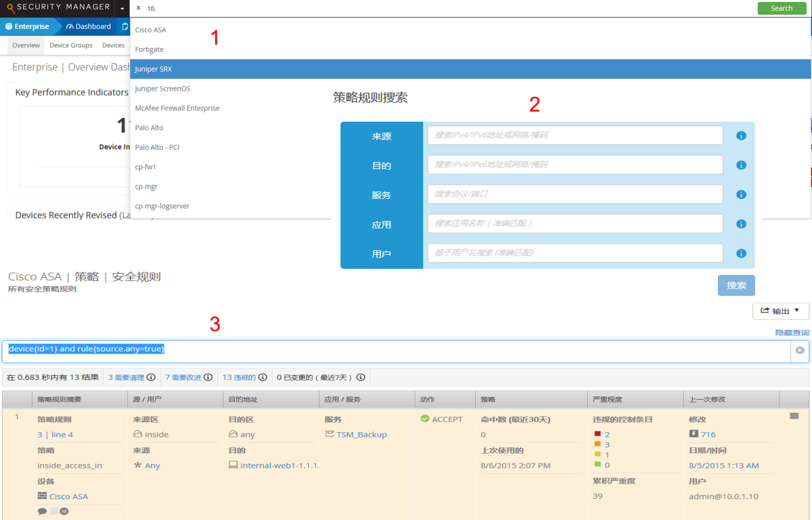Click the info icon next to 13 违规的

click(x=263, y=377)
